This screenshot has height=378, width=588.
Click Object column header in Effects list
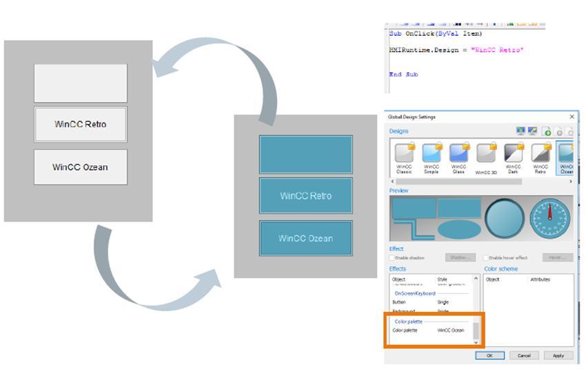(x=398, y=280)
